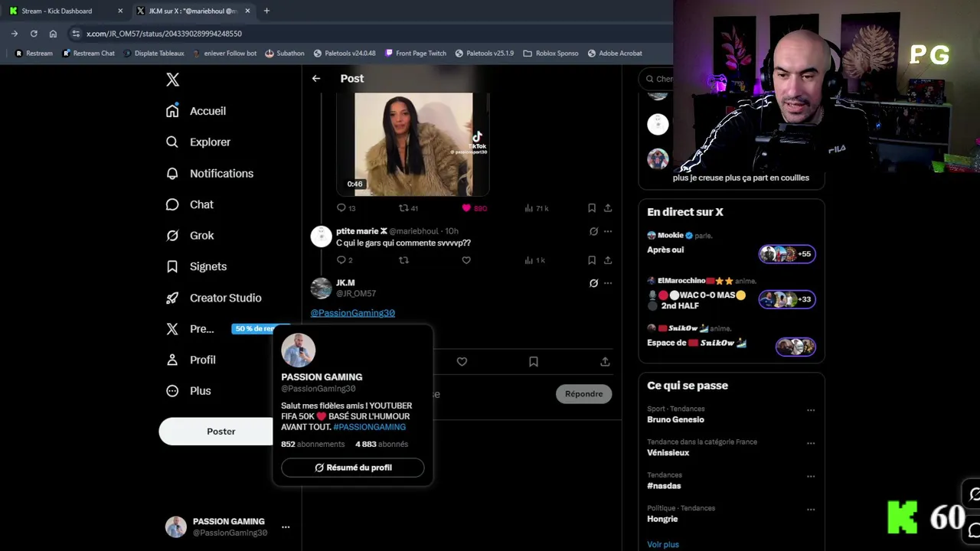Viewport: 980px width, 551px height.
Task: Open account switcher three dots menu
Action: (286, 527)
